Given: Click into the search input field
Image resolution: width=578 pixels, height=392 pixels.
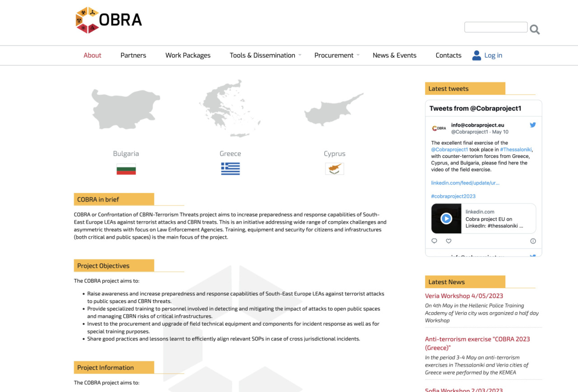Looking at the screenshot, I should point(496,27).
